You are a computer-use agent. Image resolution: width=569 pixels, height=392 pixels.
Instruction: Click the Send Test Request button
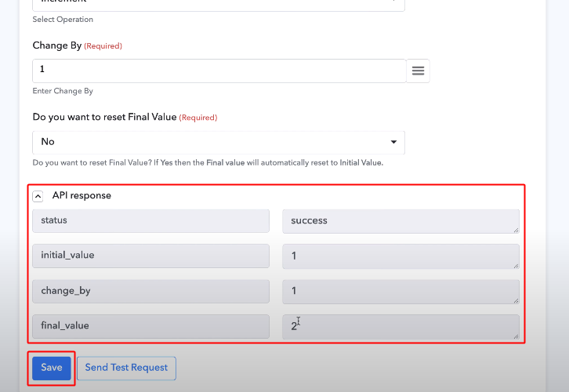point(126,368)
